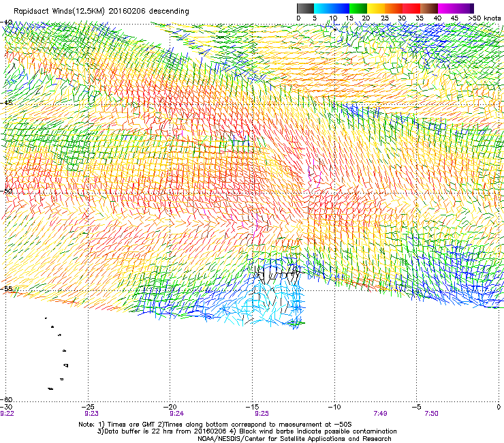Click the "9:23" pass time label
This screenshot has width=504, height=443.
(x=92, y=414)
